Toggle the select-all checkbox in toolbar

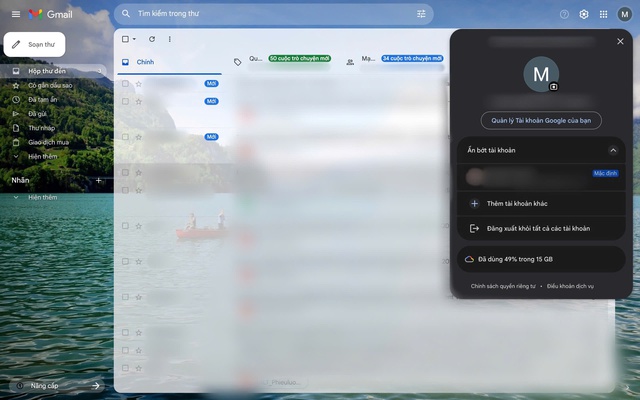pos(125,39)
